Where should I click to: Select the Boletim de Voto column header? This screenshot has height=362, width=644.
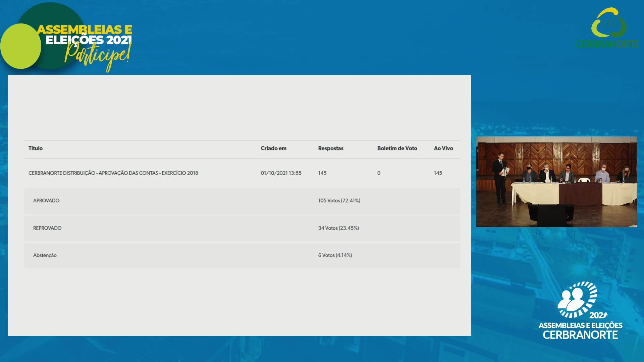[x=397, y=148]
